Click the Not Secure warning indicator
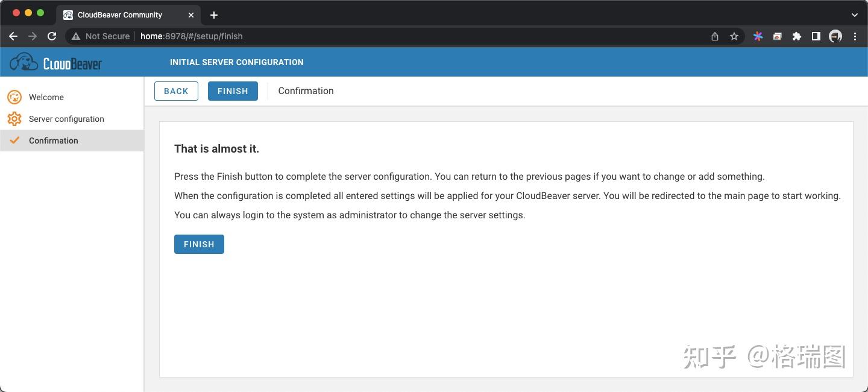The height and width of the screenshot is (392, 868). pos(101,36)
